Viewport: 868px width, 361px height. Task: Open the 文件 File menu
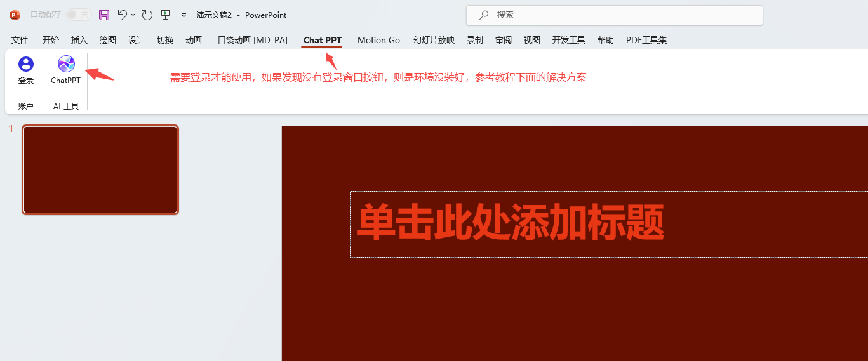(20, 40)
